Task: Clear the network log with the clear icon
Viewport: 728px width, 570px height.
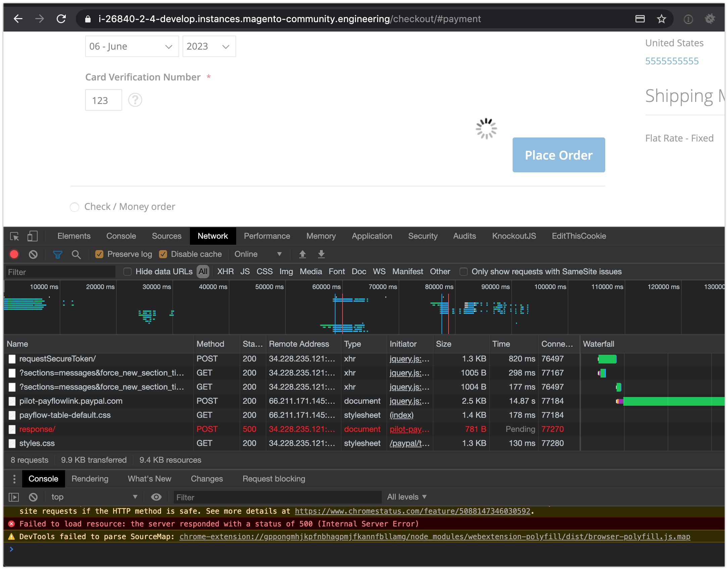Action: (33, 254)
